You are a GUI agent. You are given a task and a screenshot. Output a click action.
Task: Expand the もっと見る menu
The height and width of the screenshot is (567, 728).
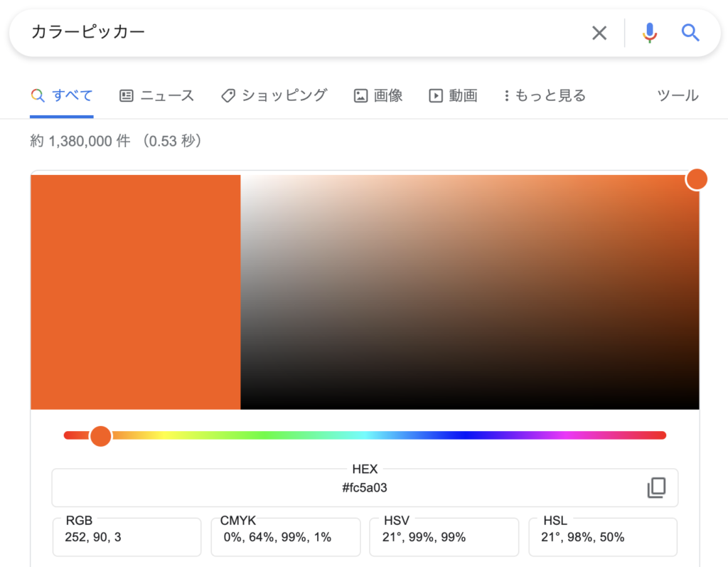[545, 95]
